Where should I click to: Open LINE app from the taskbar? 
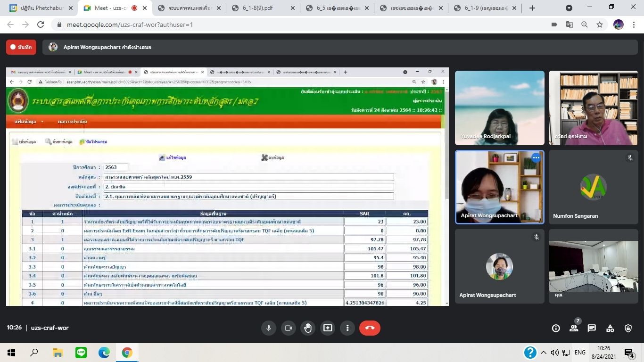click(x=81, y=353)
